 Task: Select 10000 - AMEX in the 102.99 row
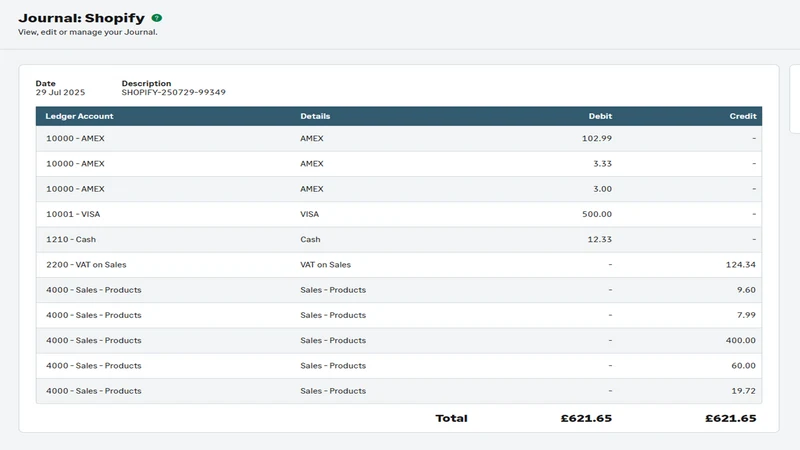(x=75, y=138)
